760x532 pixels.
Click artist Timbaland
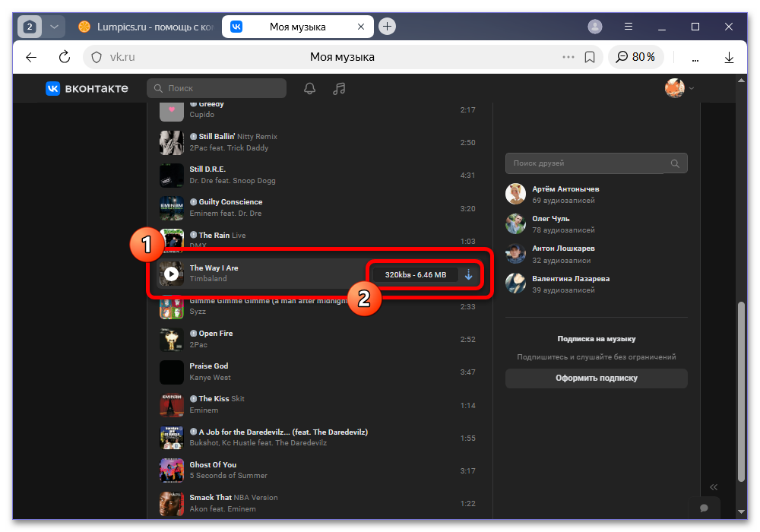coord(208,279)
